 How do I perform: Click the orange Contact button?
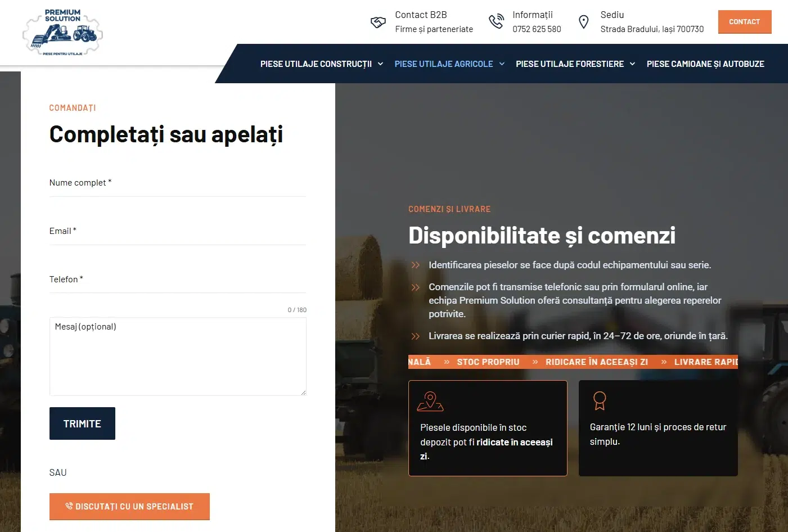pos(744,22)
